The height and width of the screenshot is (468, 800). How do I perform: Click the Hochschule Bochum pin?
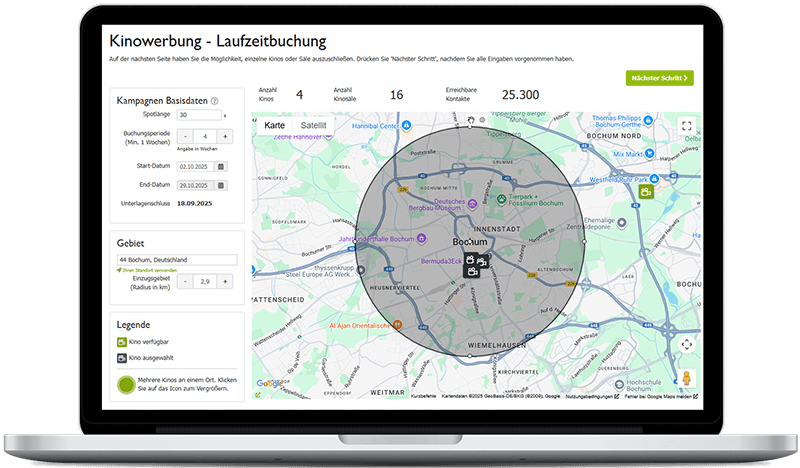coord(619,384)
